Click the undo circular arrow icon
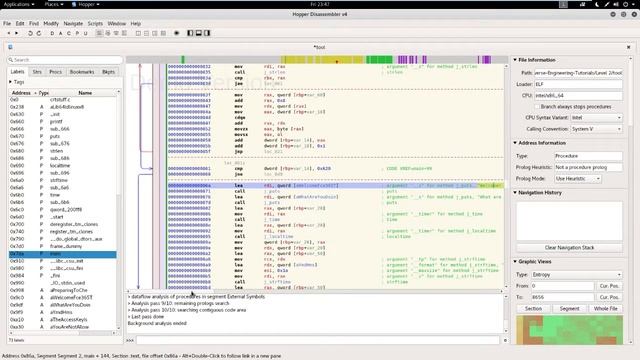Viewport: 640px width, 360px height. pos(30,33)
